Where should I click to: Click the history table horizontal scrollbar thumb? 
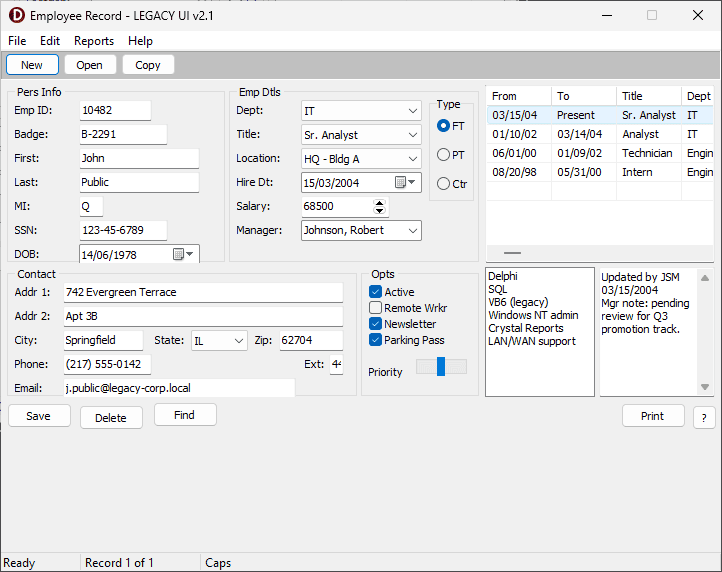(x=512, y=253)
